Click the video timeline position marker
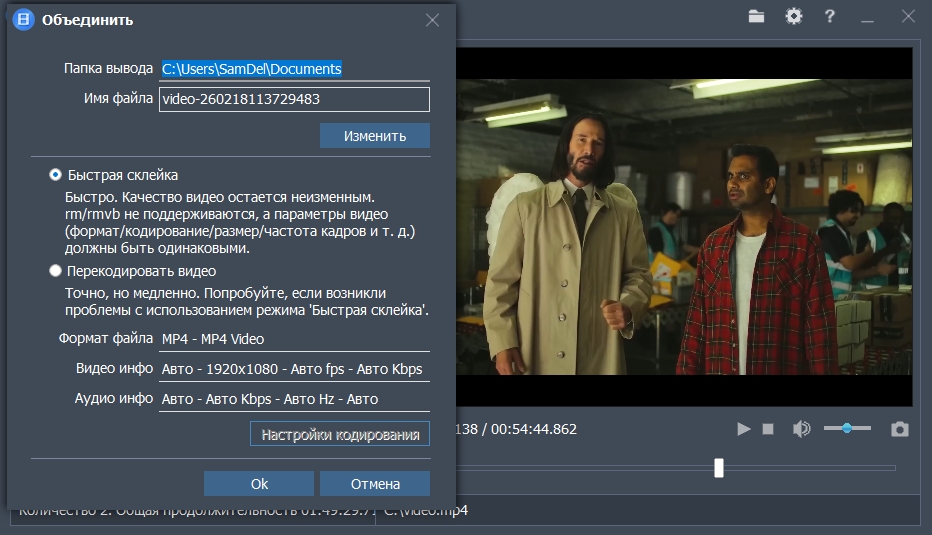Viewport: 932px width, 535px height. (x=718, y=468)
